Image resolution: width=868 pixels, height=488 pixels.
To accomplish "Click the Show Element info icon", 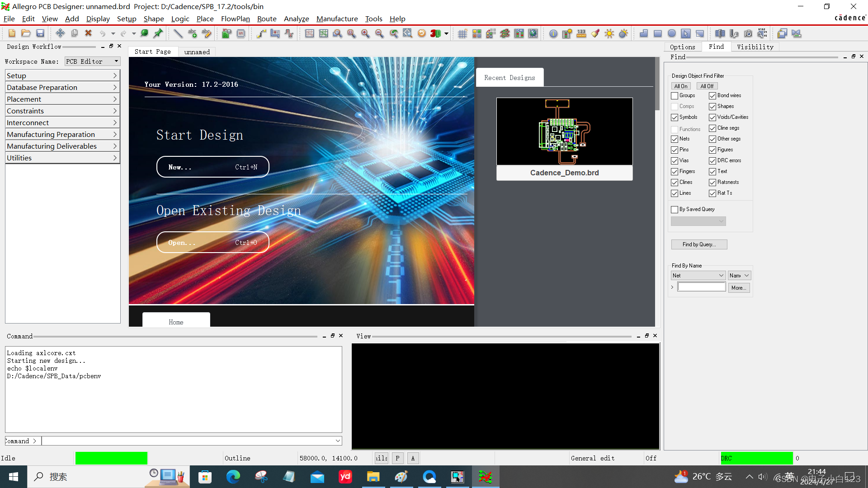I will click(x=553, y=33).
